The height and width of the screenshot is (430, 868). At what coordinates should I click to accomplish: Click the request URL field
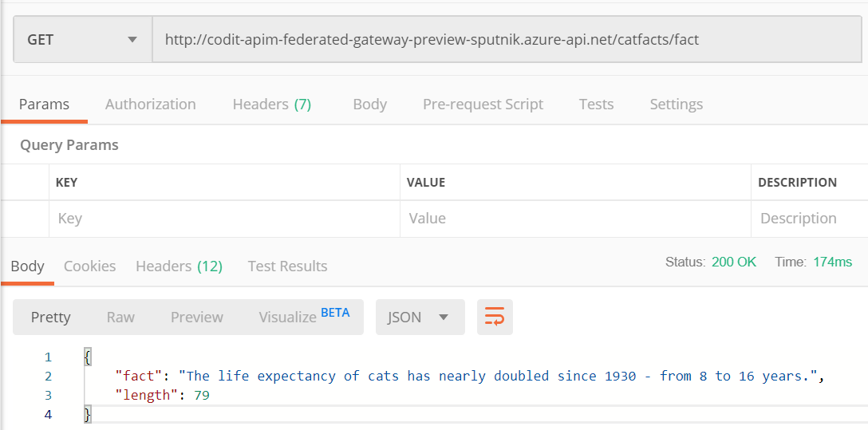506,40
